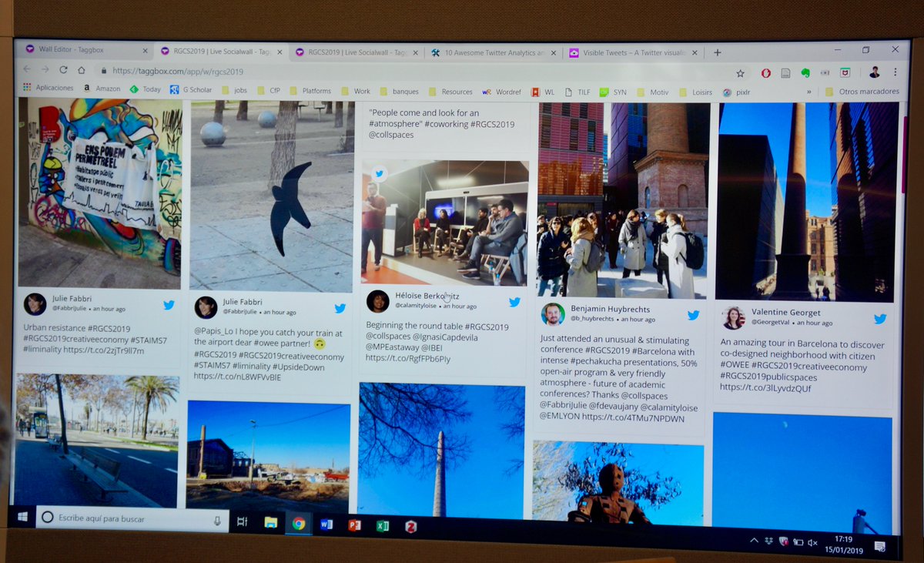Open the WL bookmark
924x563 pixels.
click(542, 92)
